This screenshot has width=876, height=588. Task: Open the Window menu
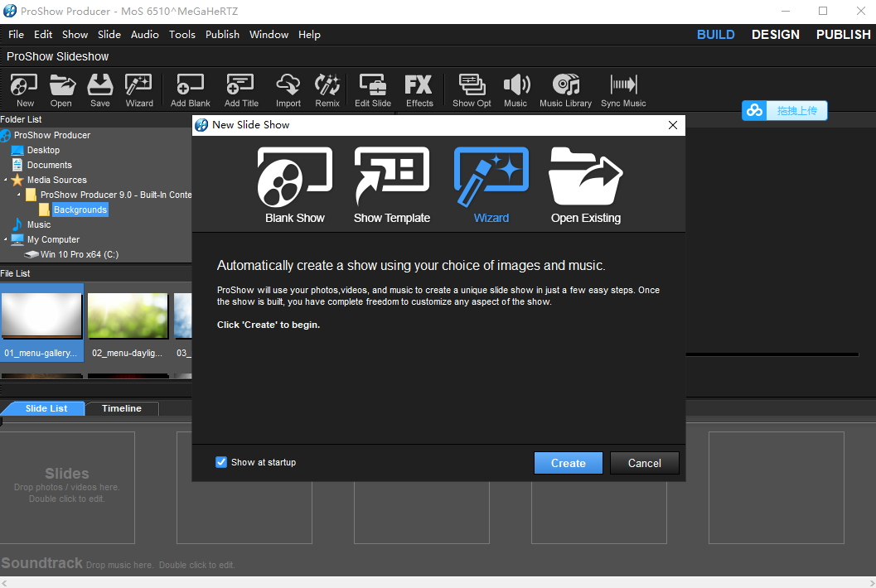[x=269, y=35]
